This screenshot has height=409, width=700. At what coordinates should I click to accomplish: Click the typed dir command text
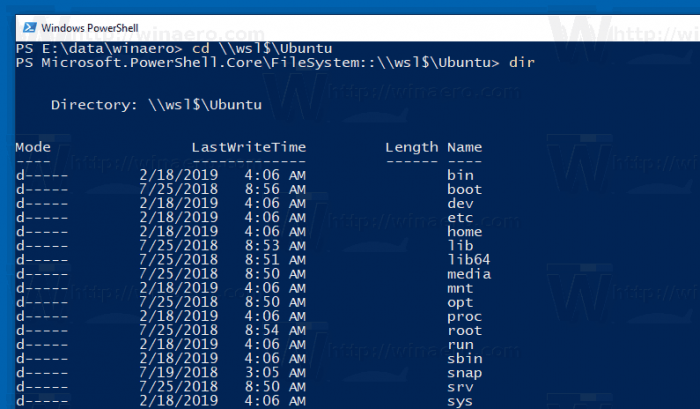click(x=522, y=63)
